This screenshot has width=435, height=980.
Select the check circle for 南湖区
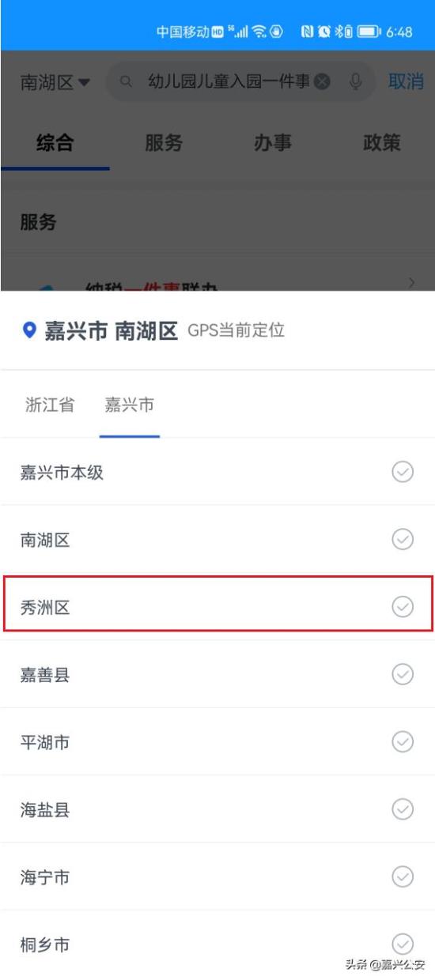(403, 540)
